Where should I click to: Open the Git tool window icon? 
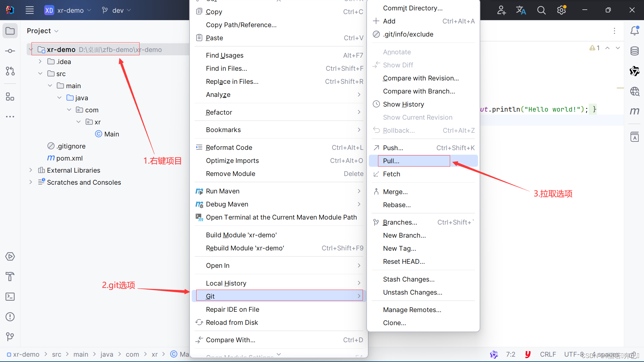[x=10, y=337]
